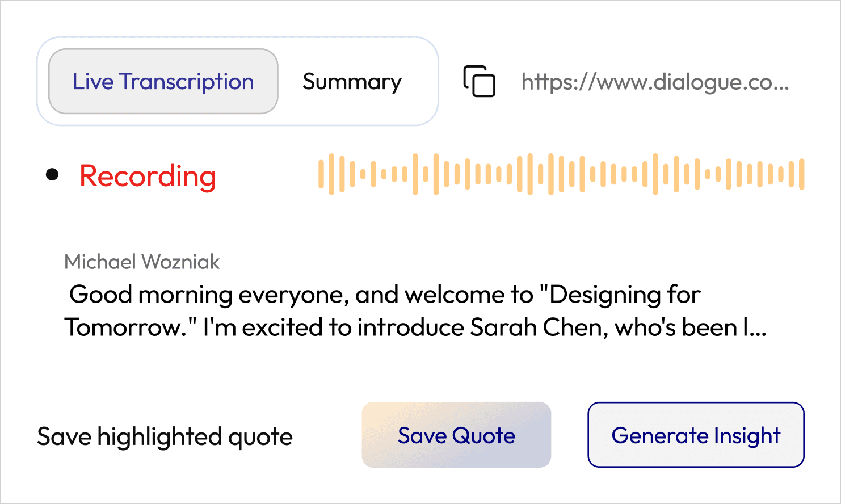
Task: Click the phrase "Designing for" in the transcript
Action: coord(625,295)
